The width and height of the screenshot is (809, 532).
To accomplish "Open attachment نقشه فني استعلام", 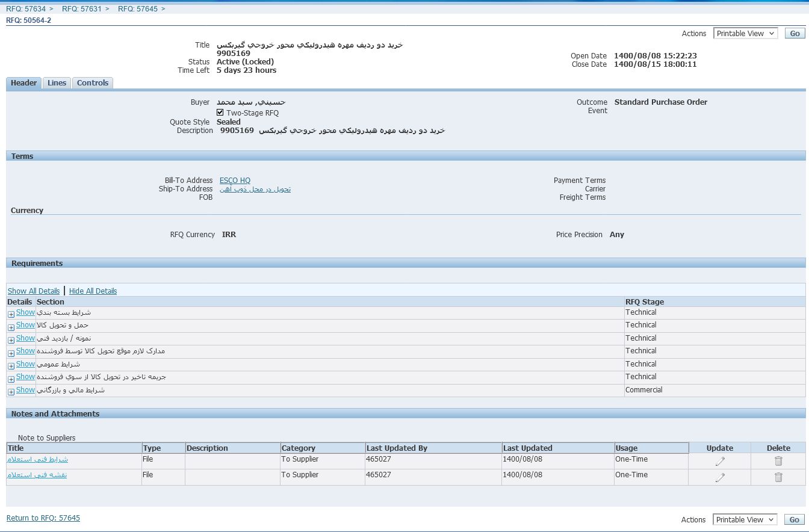I will click(x=37, y=475).
